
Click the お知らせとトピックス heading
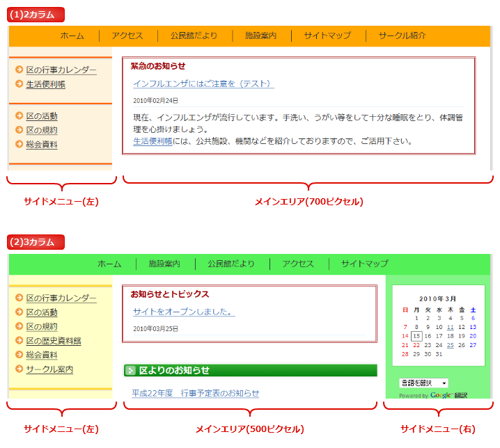tap(170, 294)
